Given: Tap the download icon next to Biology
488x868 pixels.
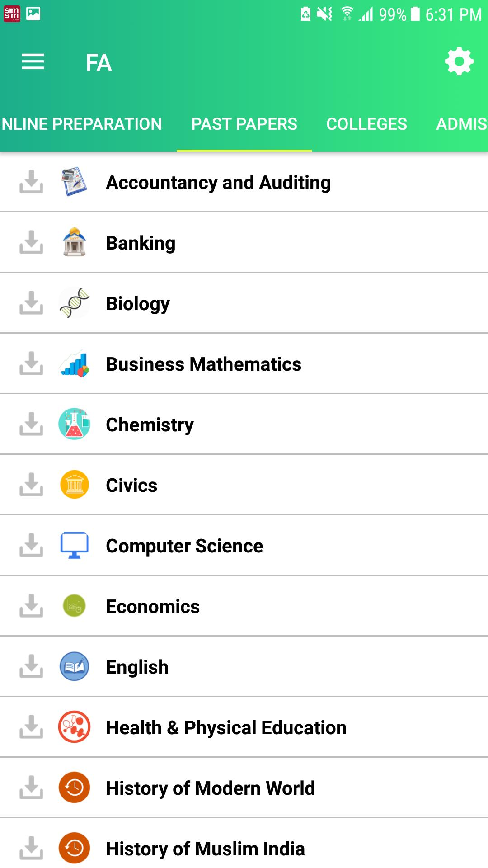Looking at the screenshot, I should 31,303.
